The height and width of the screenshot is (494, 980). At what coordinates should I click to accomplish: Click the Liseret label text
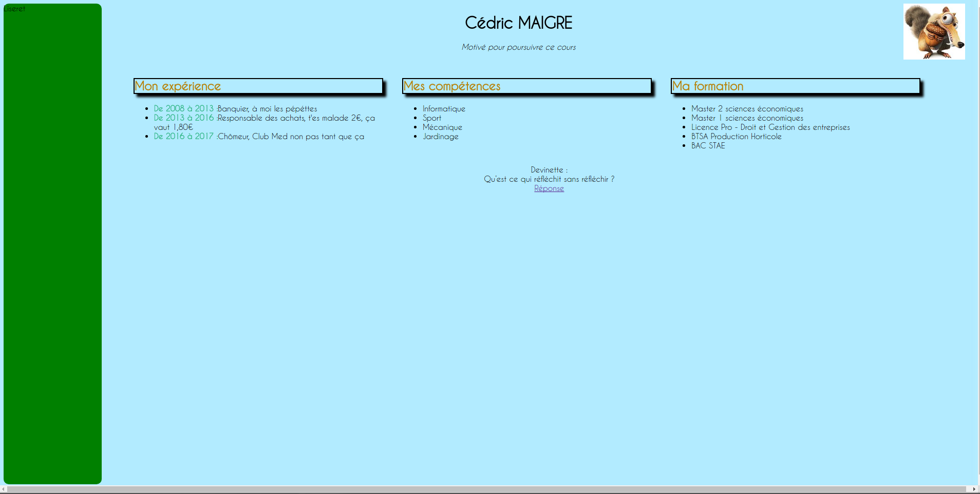[14, 8]
